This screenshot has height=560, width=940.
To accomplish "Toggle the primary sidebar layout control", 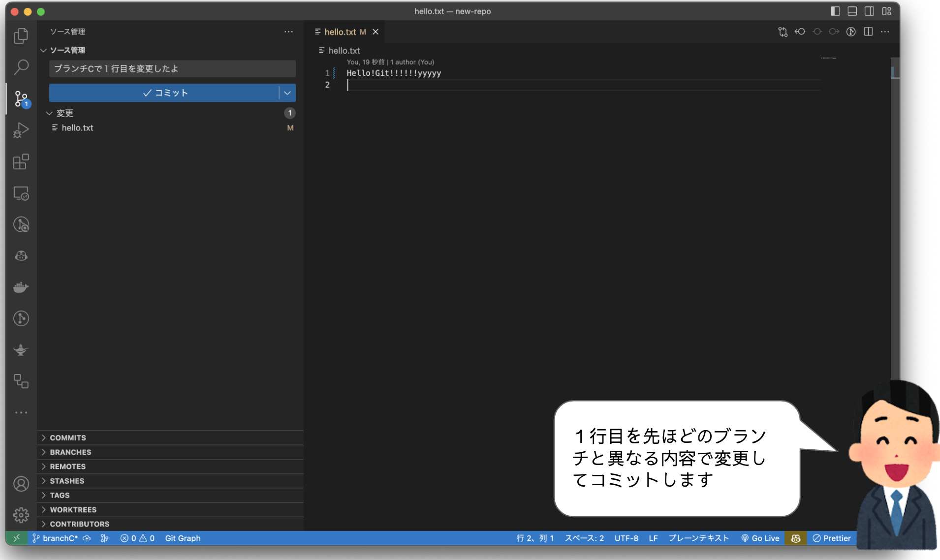I will click(x=835, y=11).
